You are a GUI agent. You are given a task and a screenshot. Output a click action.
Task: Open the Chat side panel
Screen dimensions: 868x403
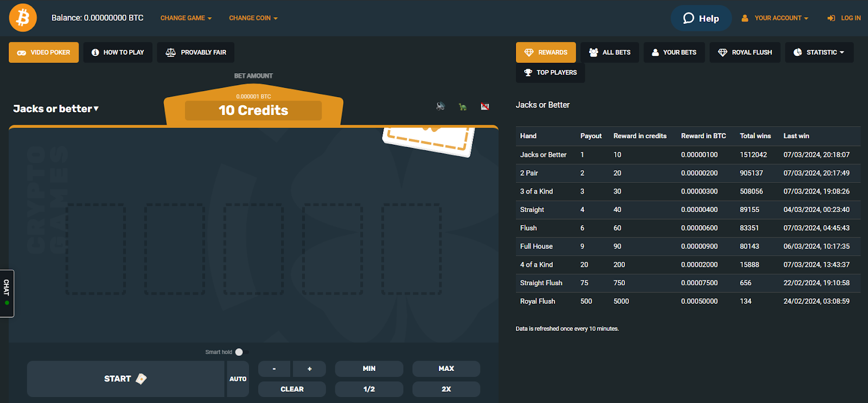point(7,293)
